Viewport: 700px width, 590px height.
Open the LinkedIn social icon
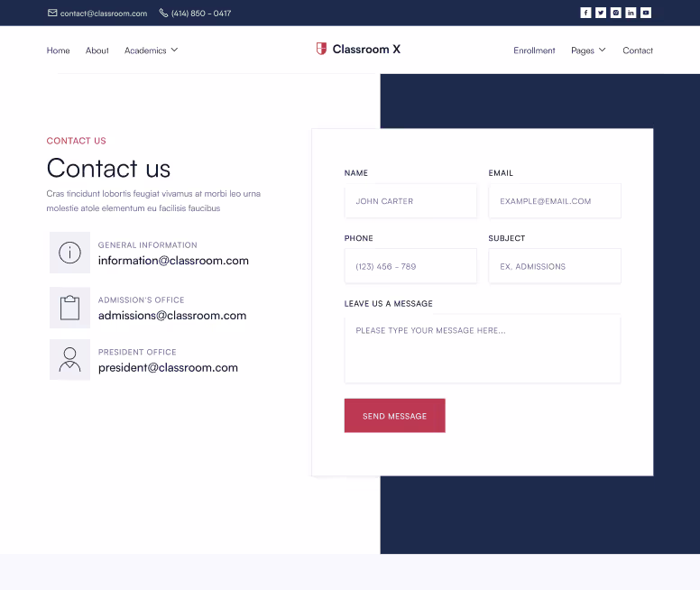[631, 13]
